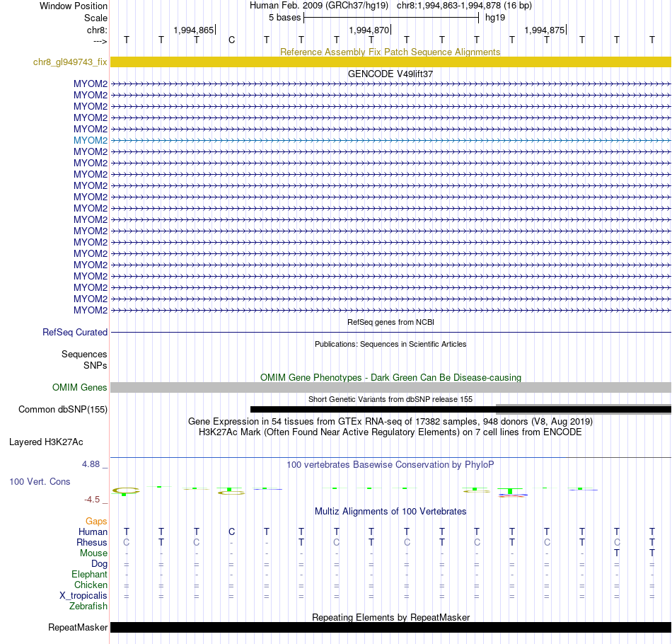This screenshot has width=672, height=644.
Task: Click the 1,994,865 position marker
Action: click(194, 30)
